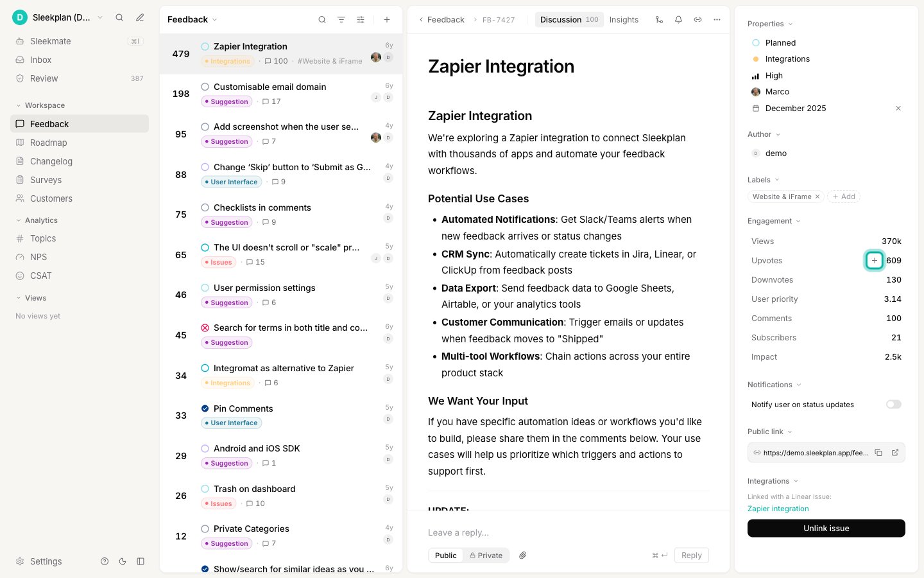924x578 pixels.
Task: Collapse the Workspace sidebar group
Action: pos(40,105)
